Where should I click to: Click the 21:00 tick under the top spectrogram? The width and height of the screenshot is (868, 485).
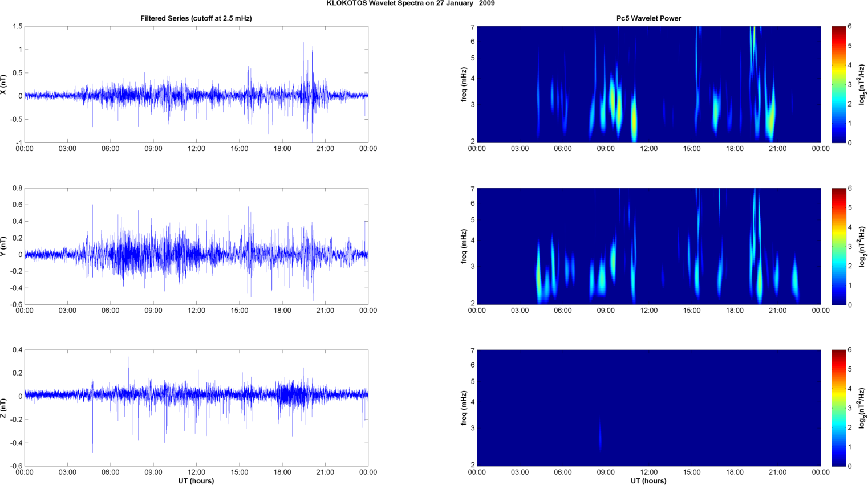[777, 149]
